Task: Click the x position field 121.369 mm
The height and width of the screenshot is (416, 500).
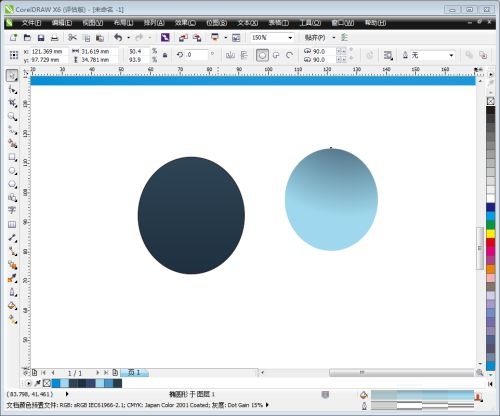Action: point(49,51)
